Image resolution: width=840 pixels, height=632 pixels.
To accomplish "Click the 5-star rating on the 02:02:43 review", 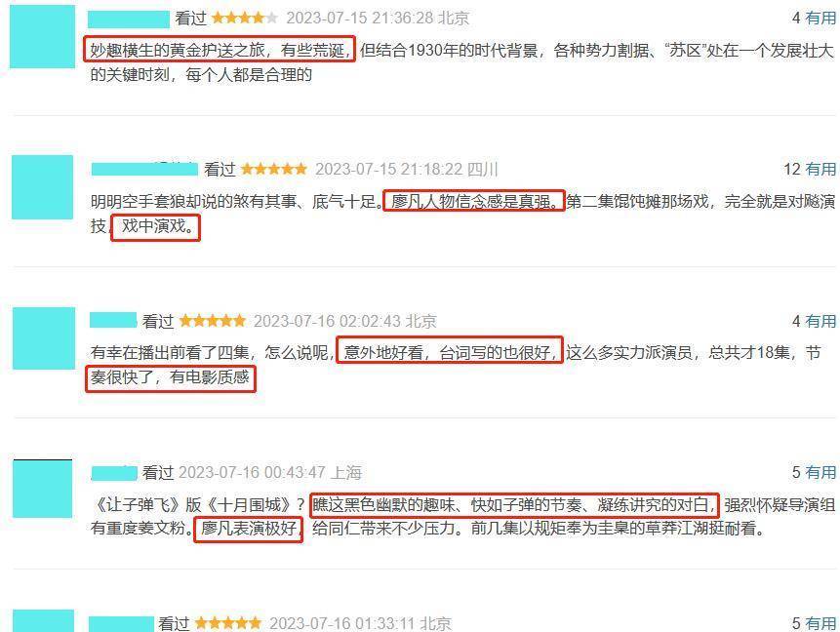I will click(212, 321).
